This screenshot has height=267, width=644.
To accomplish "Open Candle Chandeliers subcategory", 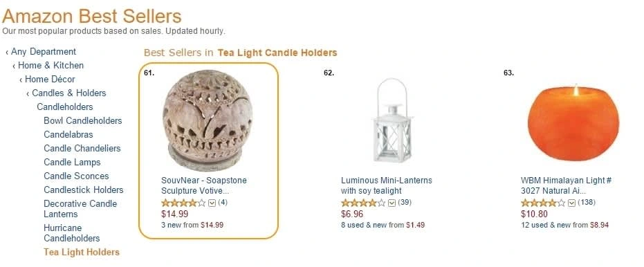I will tap(82, 148).
